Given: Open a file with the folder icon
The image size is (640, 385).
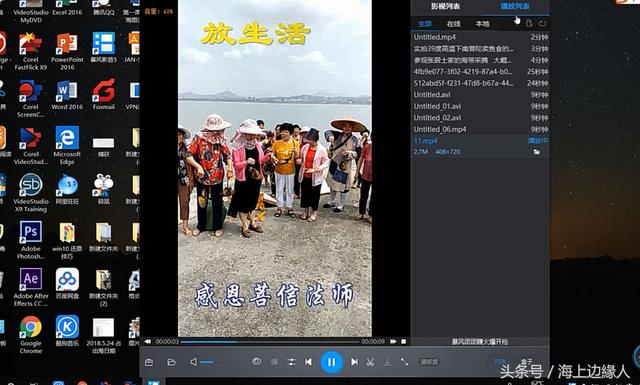Looking at the screenshot, I should tap(171, 362).
